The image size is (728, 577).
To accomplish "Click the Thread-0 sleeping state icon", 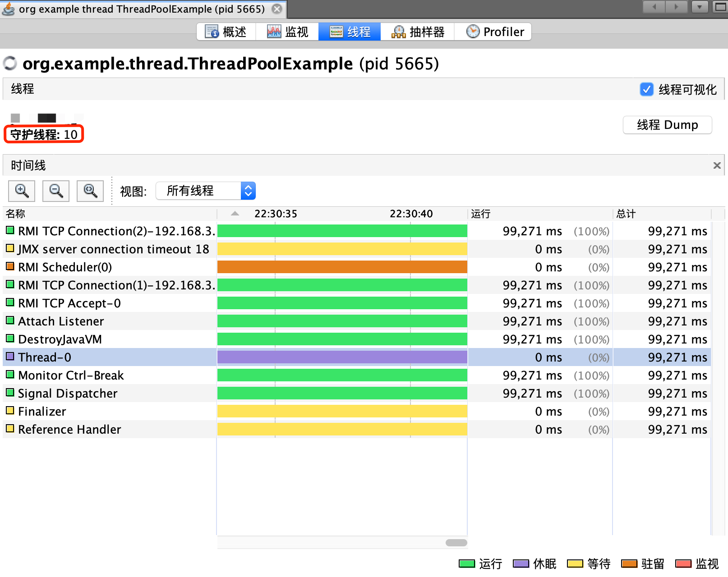I will point(10,357).
